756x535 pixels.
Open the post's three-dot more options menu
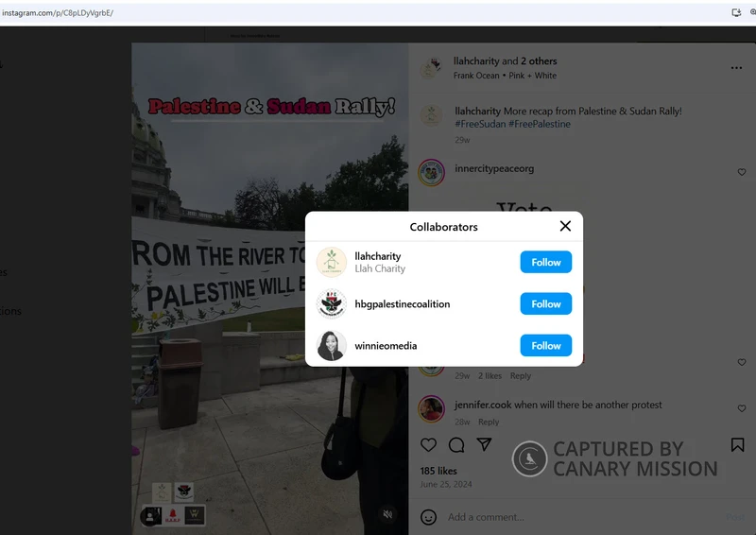click(x=736, y=68)
